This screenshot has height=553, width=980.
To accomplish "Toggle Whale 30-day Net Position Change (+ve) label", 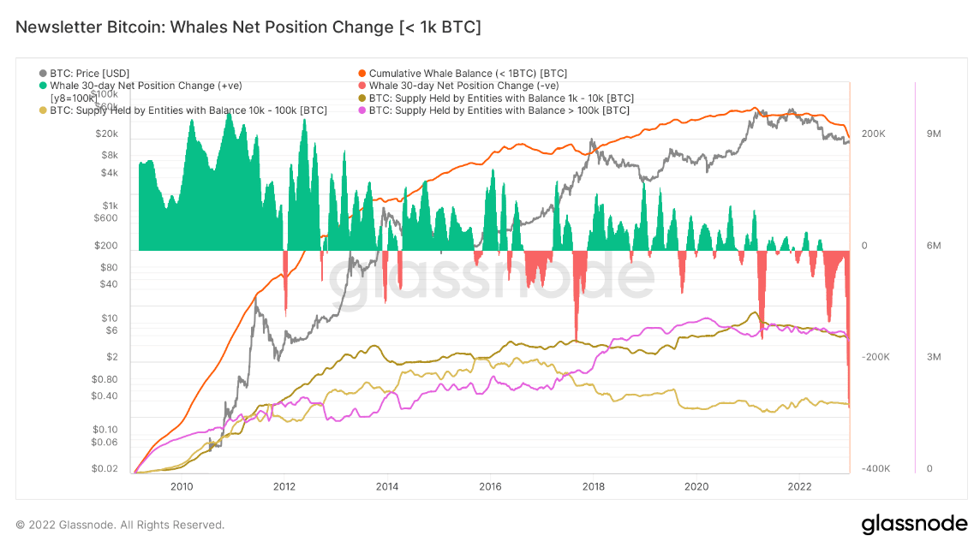I will pos(146,86).
